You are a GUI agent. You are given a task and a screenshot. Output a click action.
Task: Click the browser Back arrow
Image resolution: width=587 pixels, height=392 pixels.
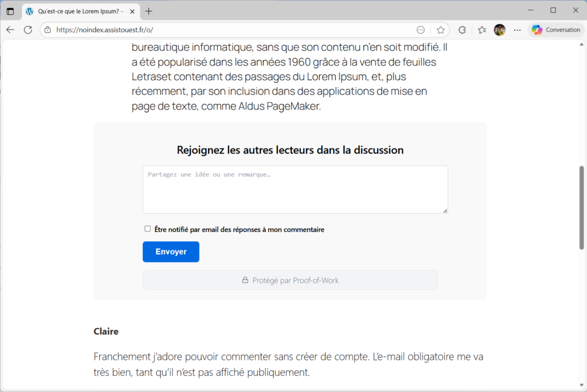tap(10, 29)
